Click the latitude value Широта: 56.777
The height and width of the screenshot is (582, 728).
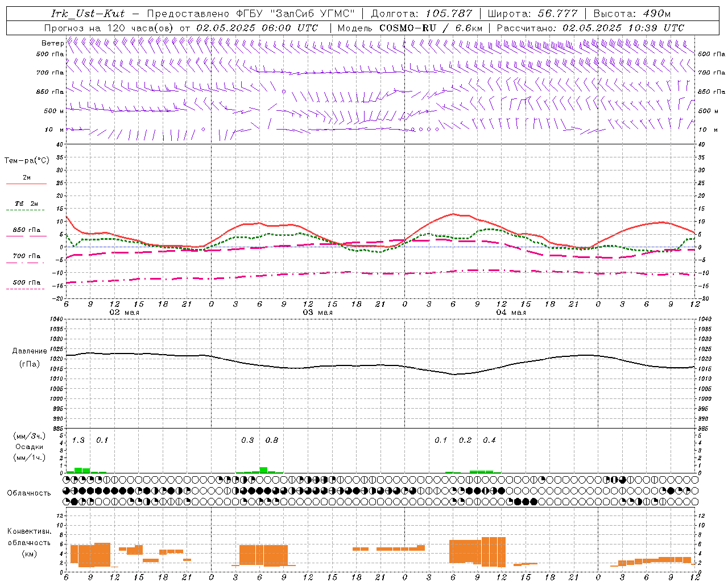coord(532,14)
